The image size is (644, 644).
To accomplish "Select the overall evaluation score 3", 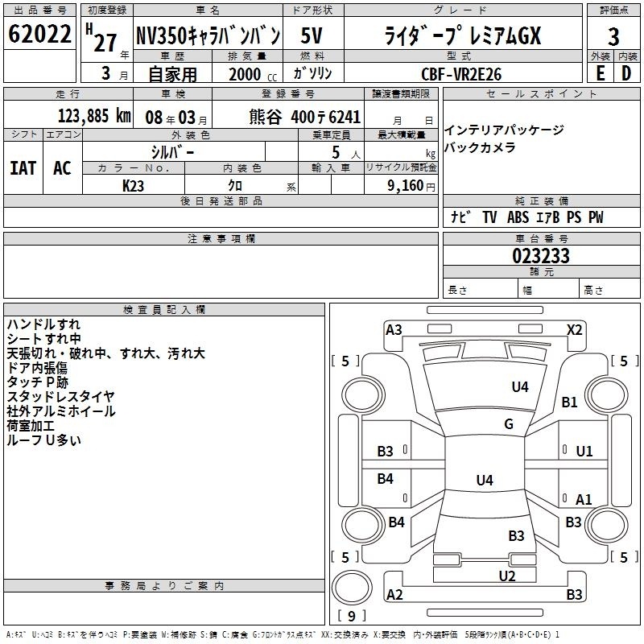I will (x=613, y=37).
